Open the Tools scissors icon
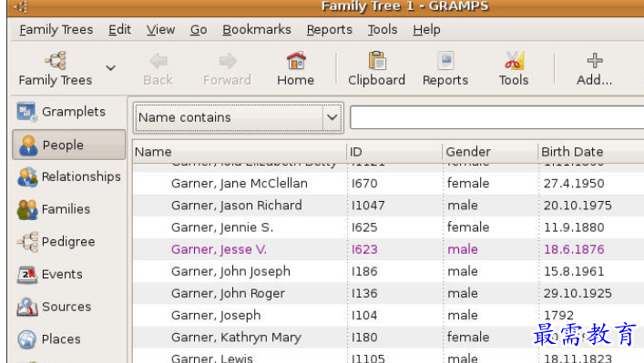644x363 pixels. (x=514, y=61)
